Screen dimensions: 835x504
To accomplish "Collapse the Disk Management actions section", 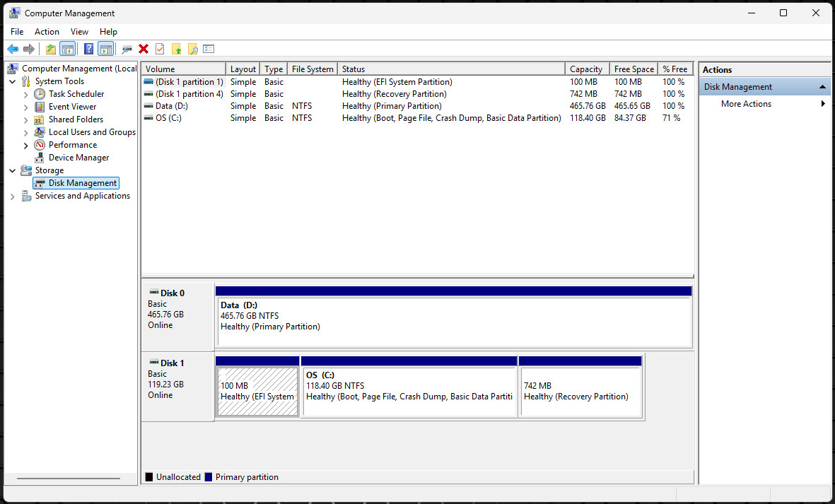I will point(822,87).
